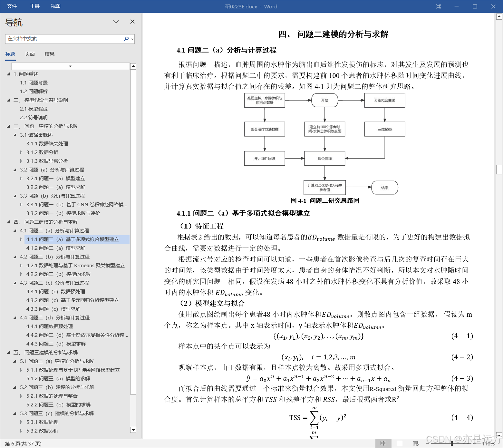Click the caption 图 4-1 问题二研究思路图
Viewport: 503px width, 448px height.
point(325,201)
